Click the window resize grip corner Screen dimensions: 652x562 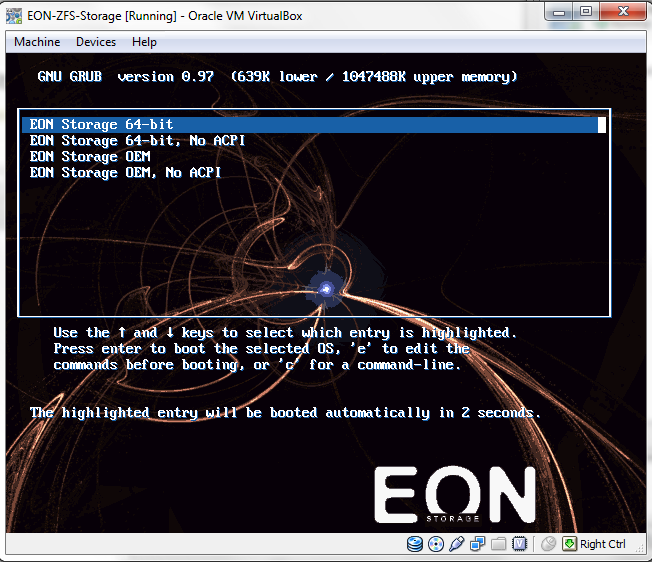coord(640,548)
